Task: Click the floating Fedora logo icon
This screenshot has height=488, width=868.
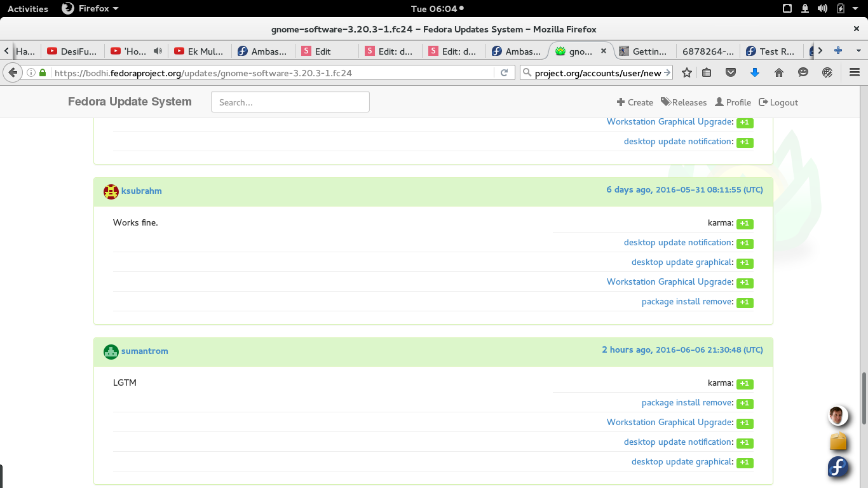Action: [839, 468]
